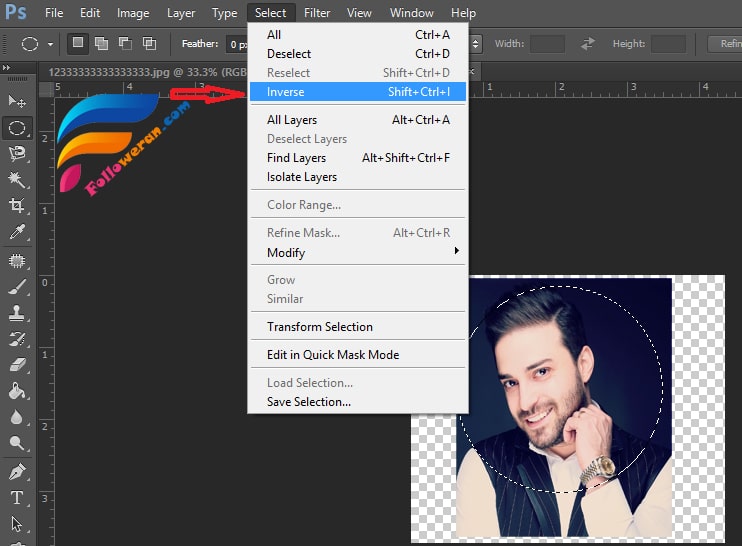The height and width of the screenshot is (546, 742).
Task: Activate the Horizontal Type tool
Action: [x=17, y=498]
